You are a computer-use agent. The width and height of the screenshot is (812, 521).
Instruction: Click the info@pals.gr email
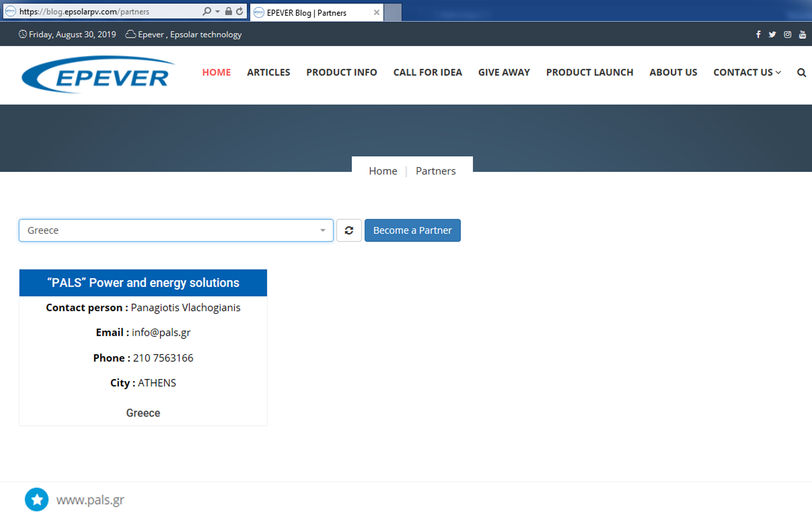161,333
